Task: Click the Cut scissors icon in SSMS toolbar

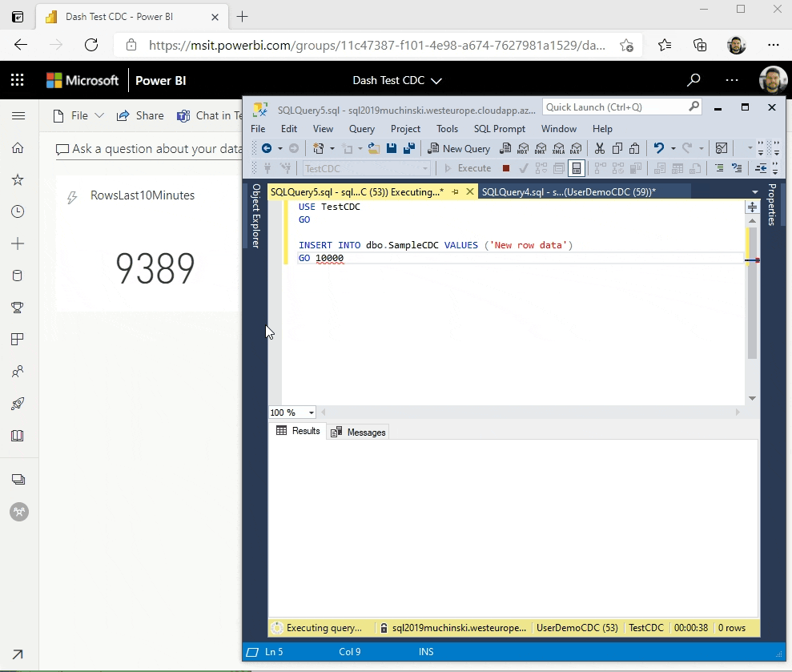Action: [x=599, y=148]
